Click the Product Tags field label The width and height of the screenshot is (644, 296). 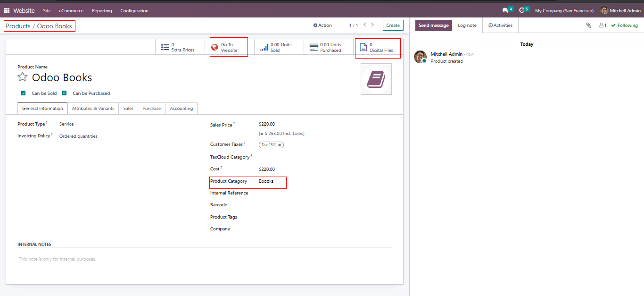click(x=223, y=217)
